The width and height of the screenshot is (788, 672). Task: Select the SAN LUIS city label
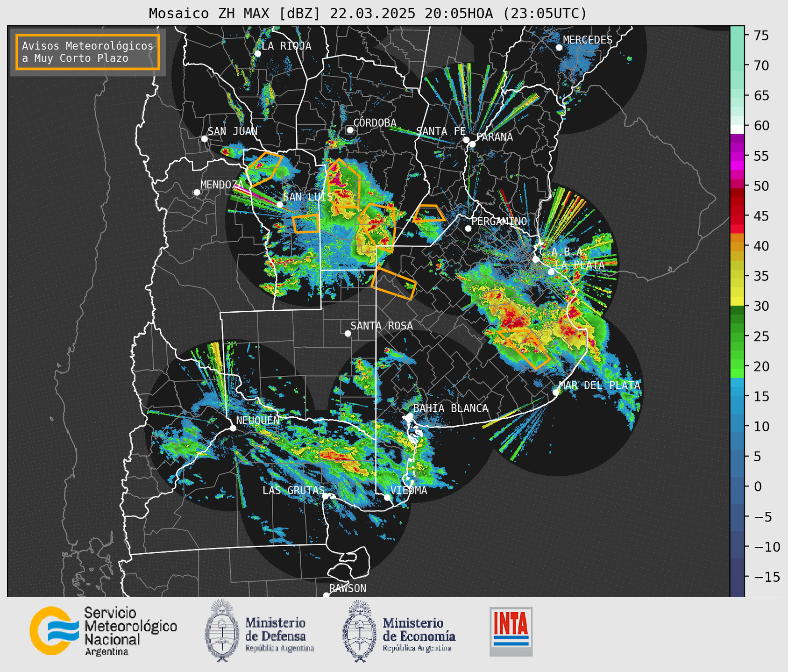[308, 197]
